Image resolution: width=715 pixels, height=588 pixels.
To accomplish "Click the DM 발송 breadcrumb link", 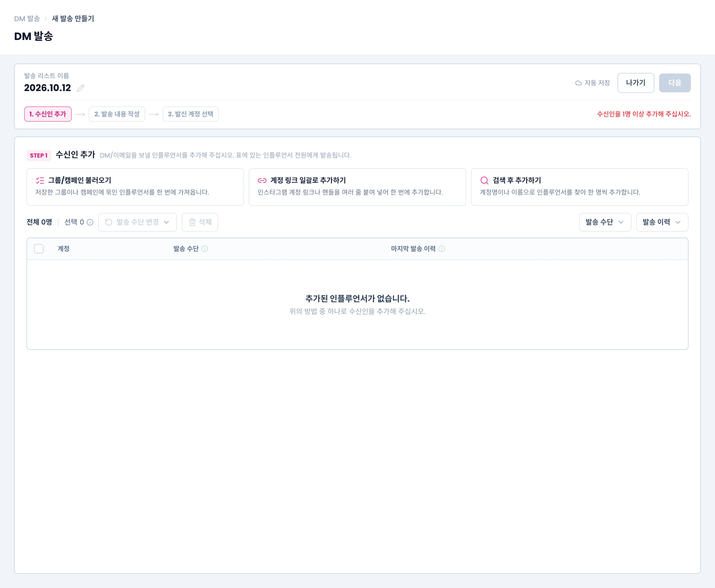I will 27,19.
